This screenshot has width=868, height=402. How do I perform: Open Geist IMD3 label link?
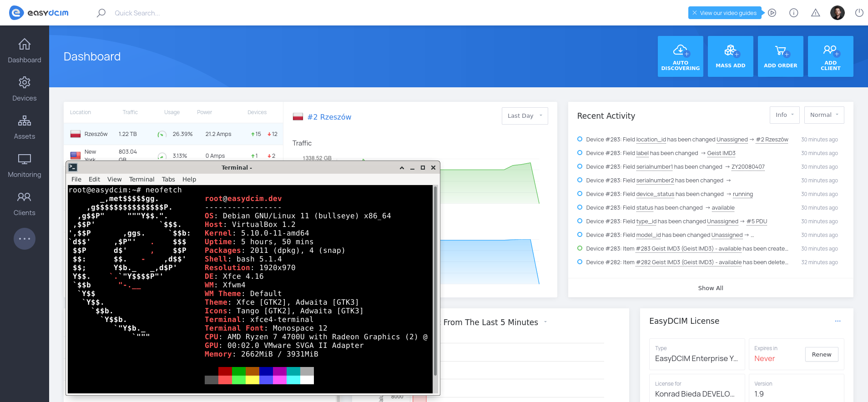[721, 153]
